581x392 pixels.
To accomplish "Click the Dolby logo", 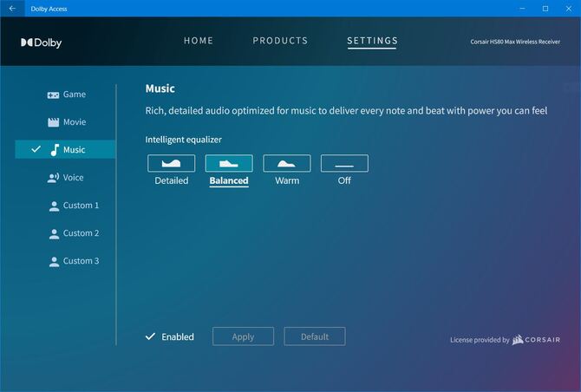I will 41,42.
